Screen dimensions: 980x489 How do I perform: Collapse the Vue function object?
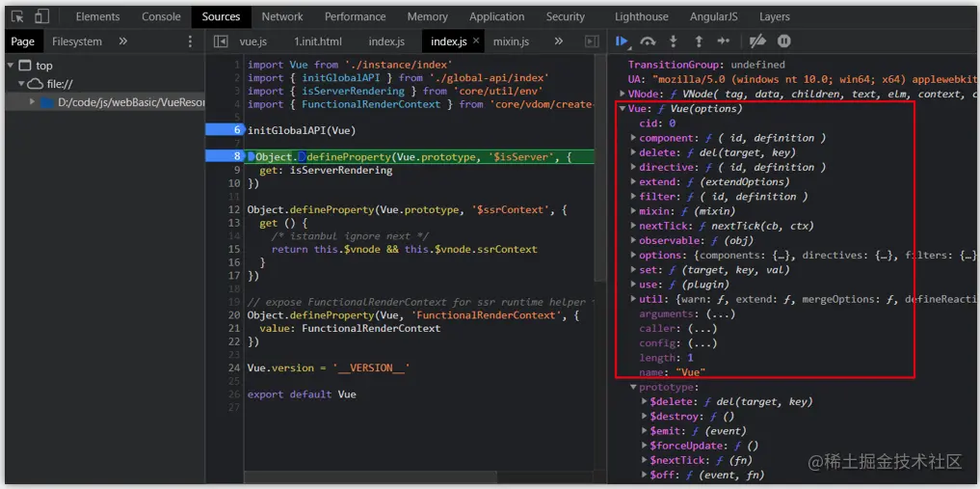[622, 108]
